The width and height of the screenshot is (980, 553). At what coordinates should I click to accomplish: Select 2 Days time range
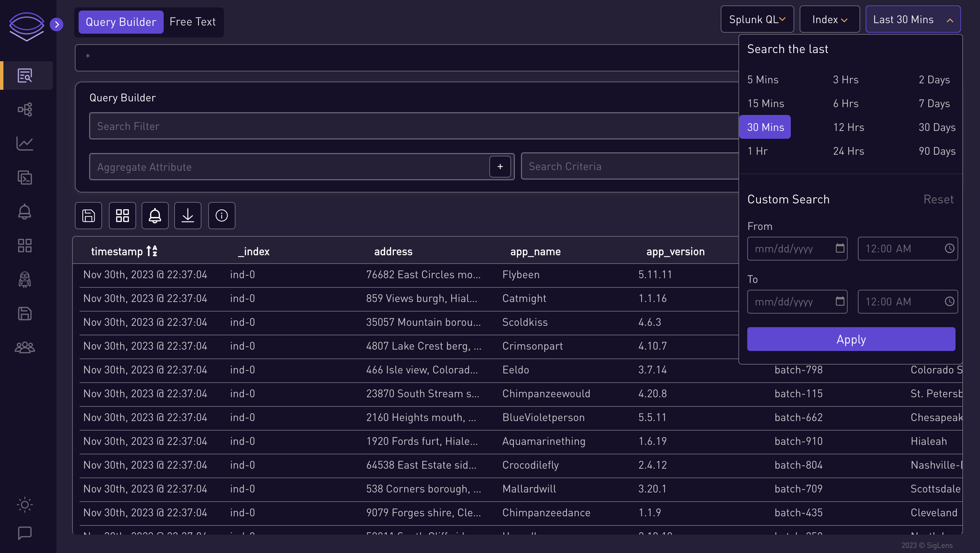[x=934, y=80]
